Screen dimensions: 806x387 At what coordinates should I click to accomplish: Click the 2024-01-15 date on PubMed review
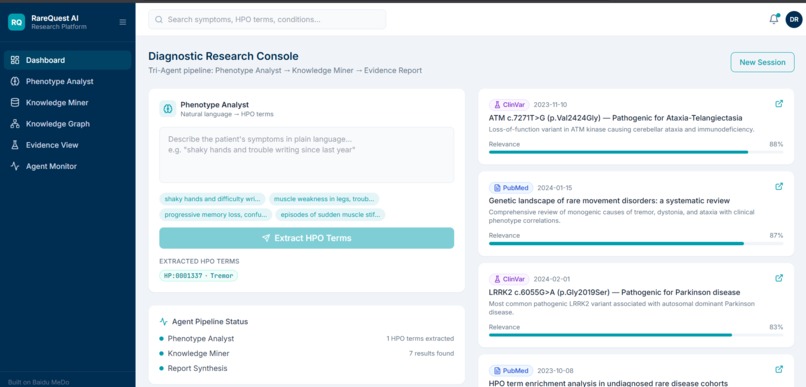point(555,188)
